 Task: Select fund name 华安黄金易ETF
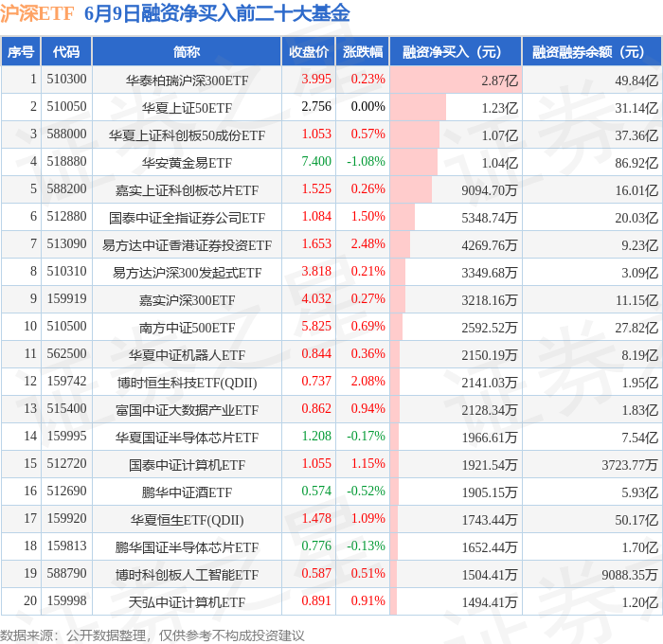(x=187, y=162)
